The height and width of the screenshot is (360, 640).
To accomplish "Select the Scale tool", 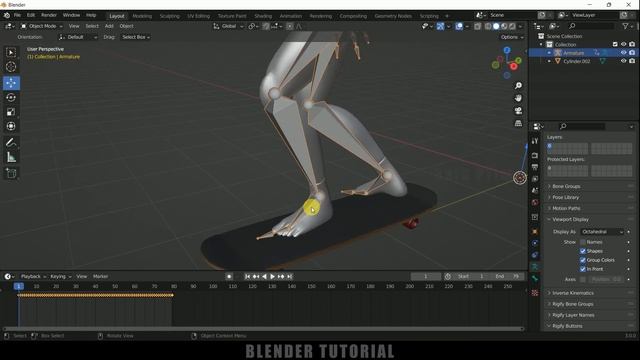I will [x=11, y=112].
